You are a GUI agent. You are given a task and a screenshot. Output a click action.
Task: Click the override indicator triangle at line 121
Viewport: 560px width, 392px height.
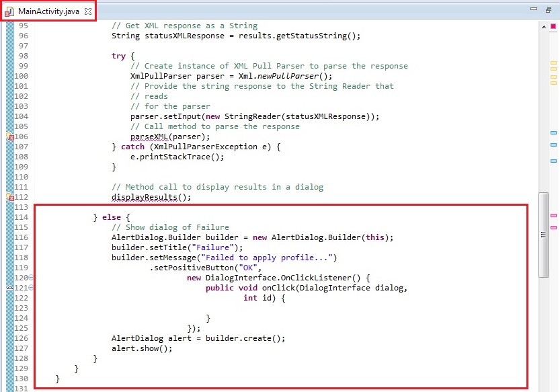[9, 288]
